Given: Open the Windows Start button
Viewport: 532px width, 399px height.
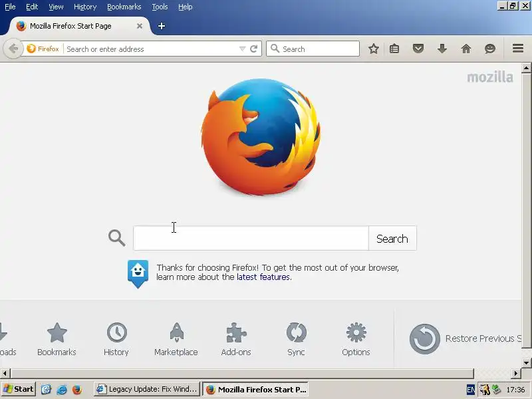Looking at the screenshot, I should (x=19, y=389).
